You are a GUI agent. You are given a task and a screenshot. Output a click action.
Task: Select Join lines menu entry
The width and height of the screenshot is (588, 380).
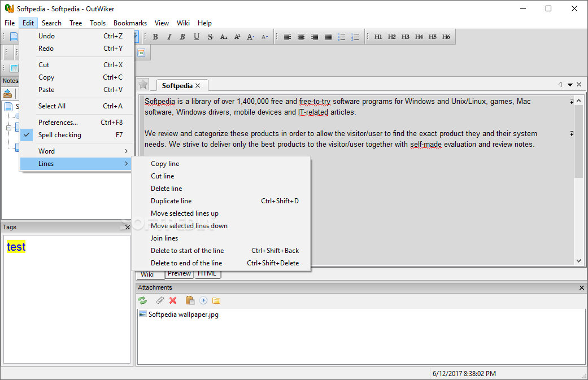[x=221, y=238]
